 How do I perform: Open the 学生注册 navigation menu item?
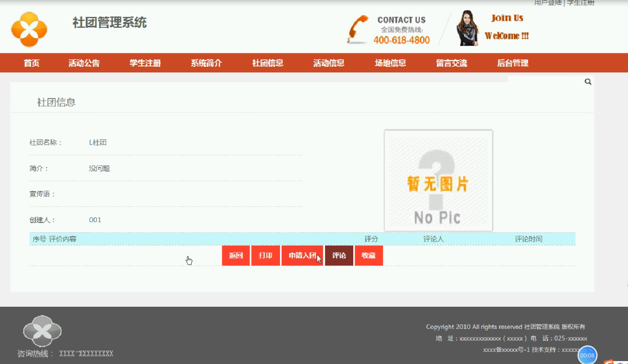click(145, 63)
